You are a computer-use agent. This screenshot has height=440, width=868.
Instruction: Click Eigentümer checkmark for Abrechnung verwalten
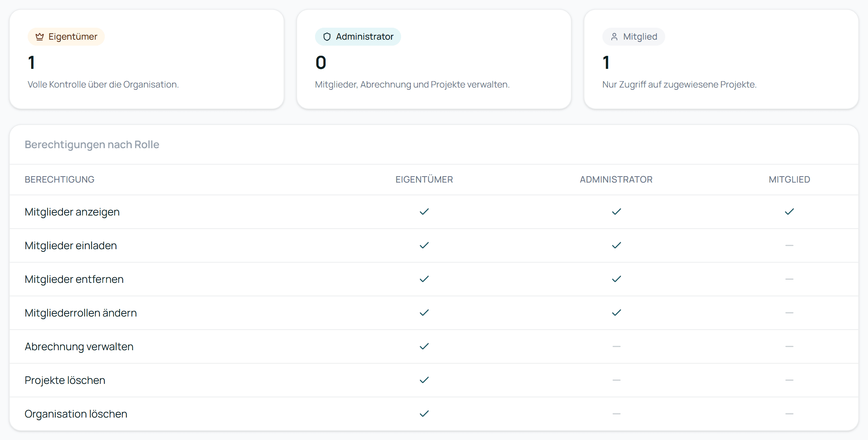(424, 346)
